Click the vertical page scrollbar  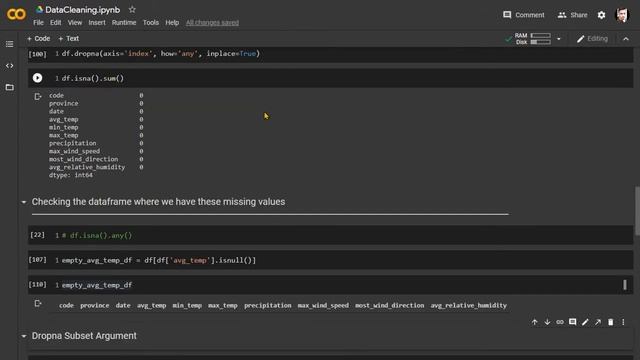click(x=637, y=211)
